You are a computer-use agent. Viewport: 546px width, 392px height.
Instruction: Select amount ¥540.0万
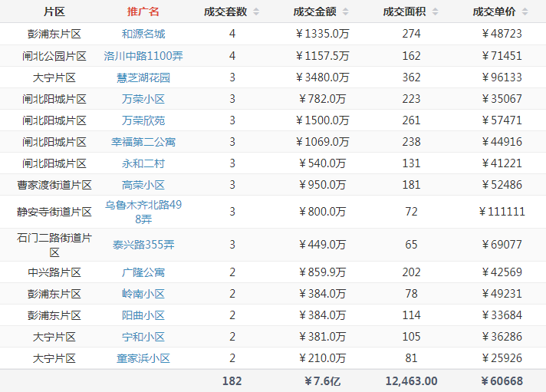click(322, 163)
